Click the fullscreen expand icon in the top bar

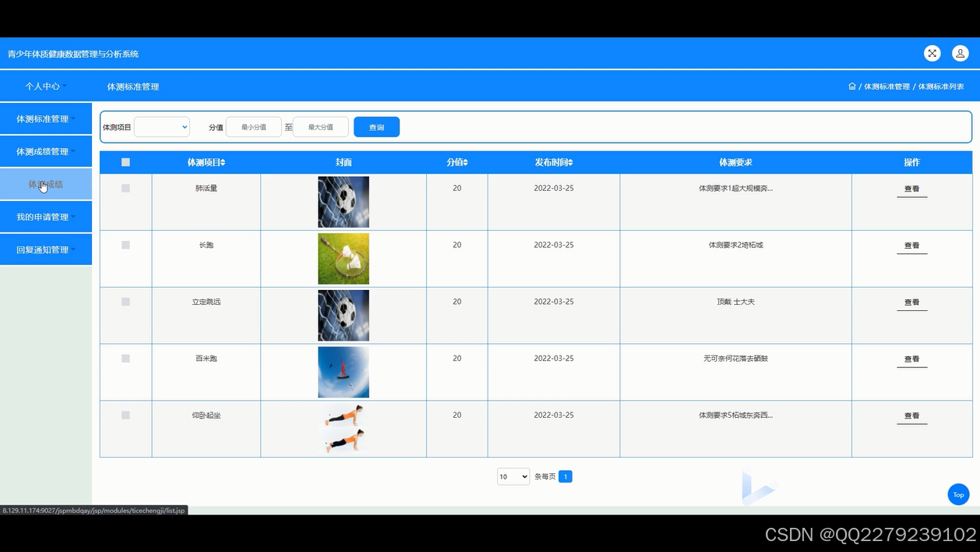[x=932, y=53]
